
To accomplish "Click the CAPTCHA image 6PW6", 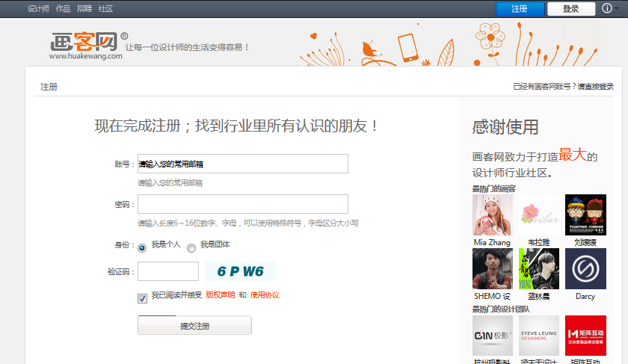I will click(x=240, y=271).
